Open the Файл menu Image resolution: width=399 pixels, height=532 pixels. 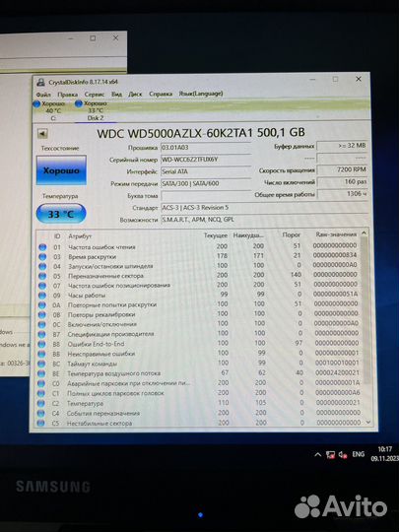[43, 95]
